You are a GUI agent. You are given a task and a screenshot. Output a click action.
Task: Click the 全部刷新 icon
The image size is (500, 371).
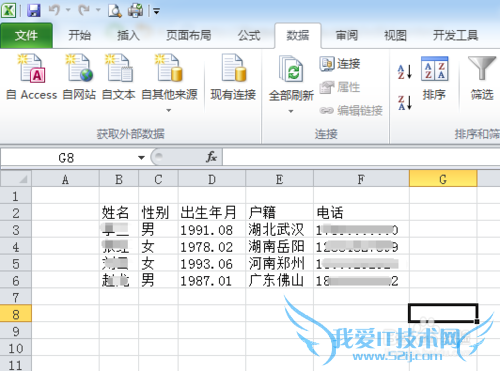[291, 70]
